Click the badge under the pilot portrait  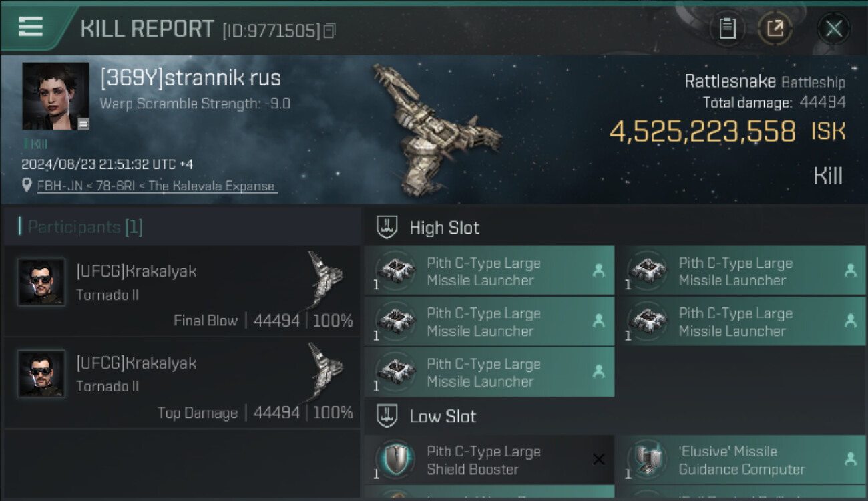coord(83,124)
